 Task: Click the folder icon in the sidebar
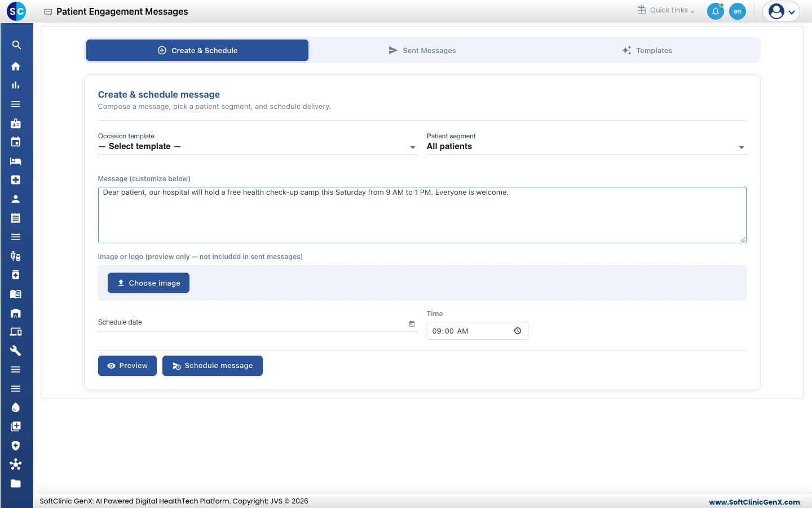(x=16, y=483)
